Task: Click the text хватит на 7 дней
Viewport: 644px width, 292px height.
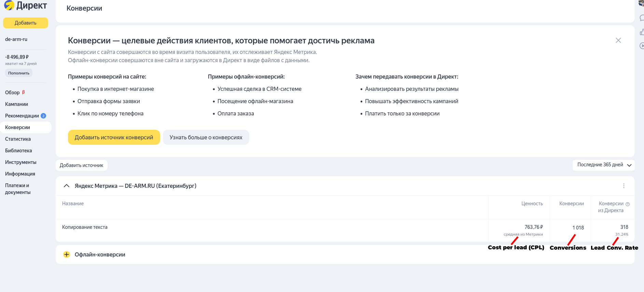Action: tap(21, 64)
